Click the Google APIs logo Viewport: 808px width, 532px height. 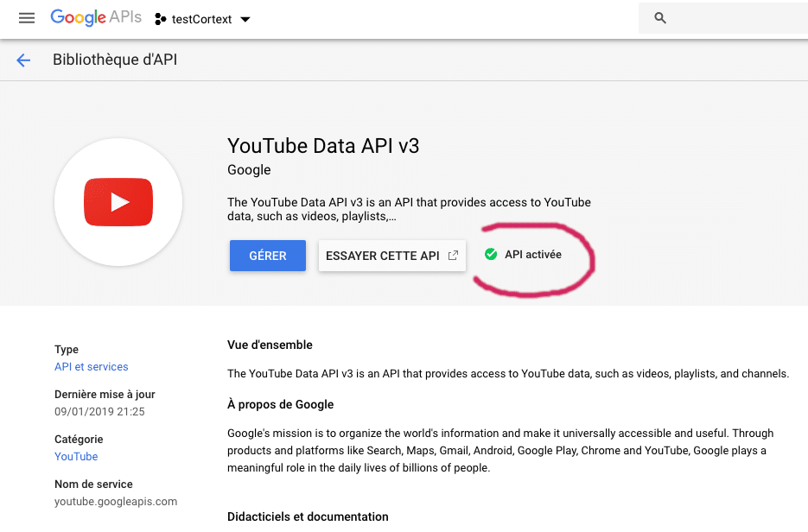(96, 17)
